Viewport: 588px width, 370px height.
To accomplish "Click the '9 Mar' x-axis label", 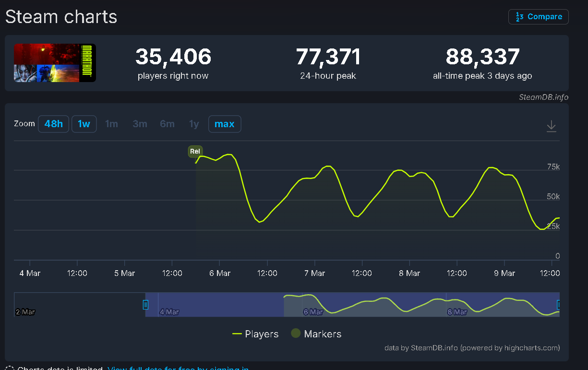I will pos(504,273).
